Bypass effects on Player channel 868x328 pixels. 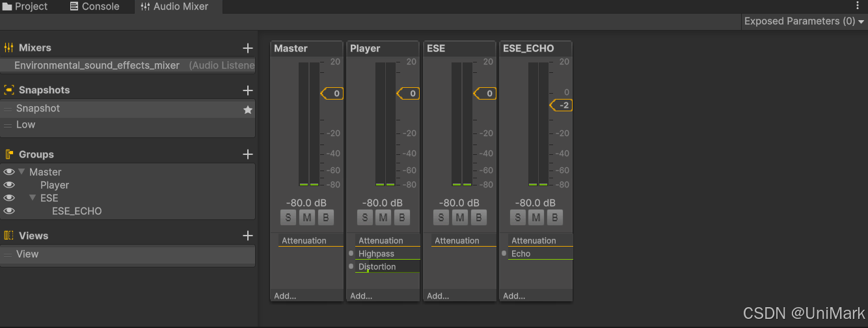pyautogui.click(x=401, y=217)
